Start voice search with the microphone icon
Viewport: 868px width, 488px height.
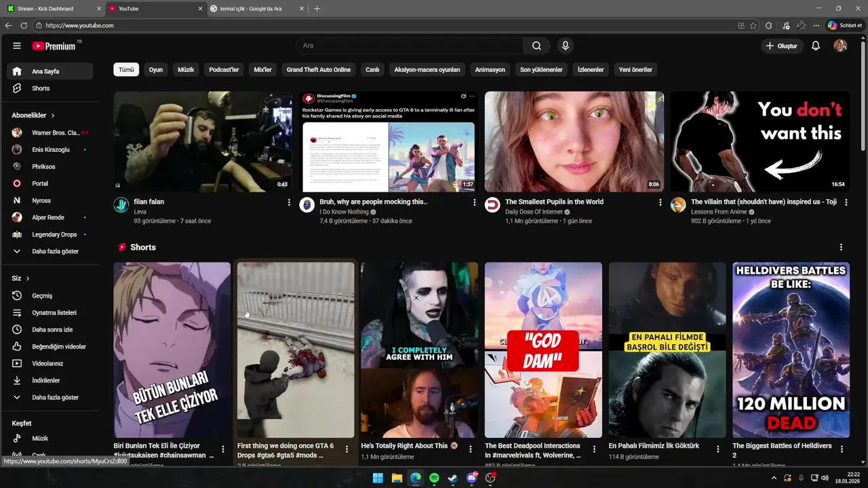point(565,46)
